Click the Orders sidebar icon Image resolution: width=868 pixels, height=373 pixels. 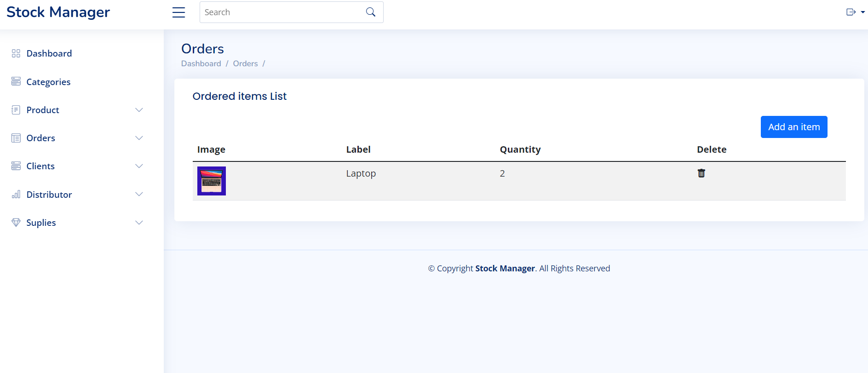click(16, 138)
